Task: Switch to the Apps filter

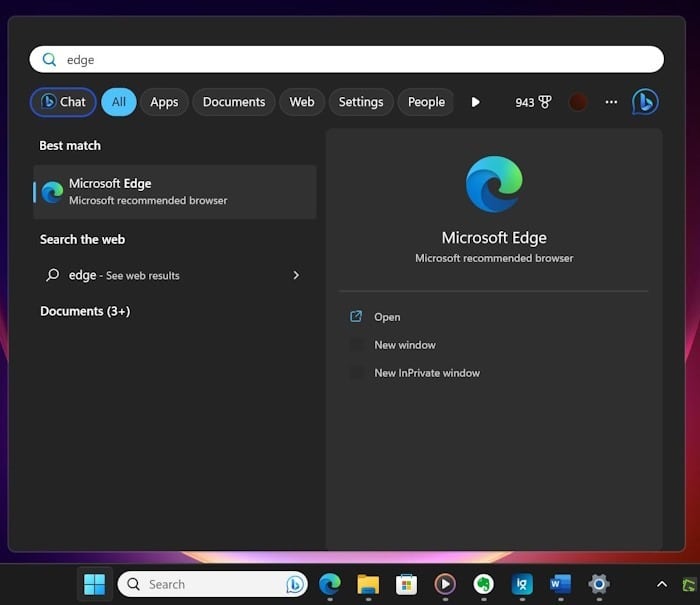Action: click(164, 102)
